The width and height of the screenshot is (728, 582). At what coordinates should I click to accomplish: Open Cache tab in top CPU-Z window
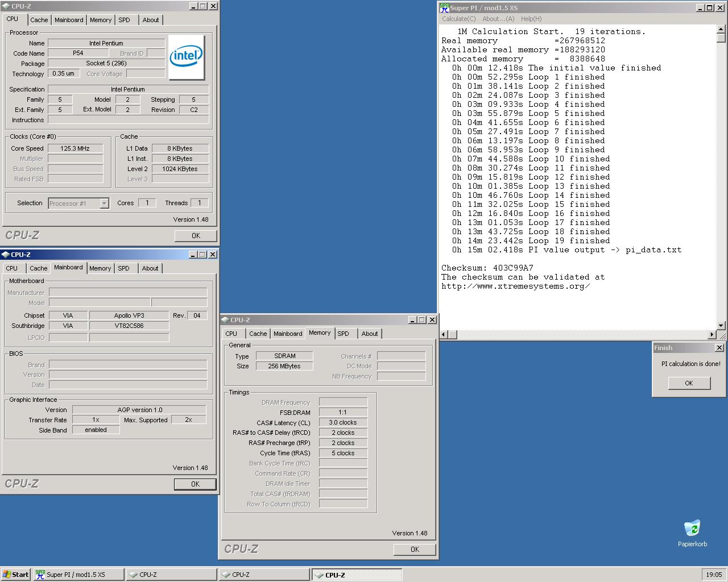click(x=39, y=20)
